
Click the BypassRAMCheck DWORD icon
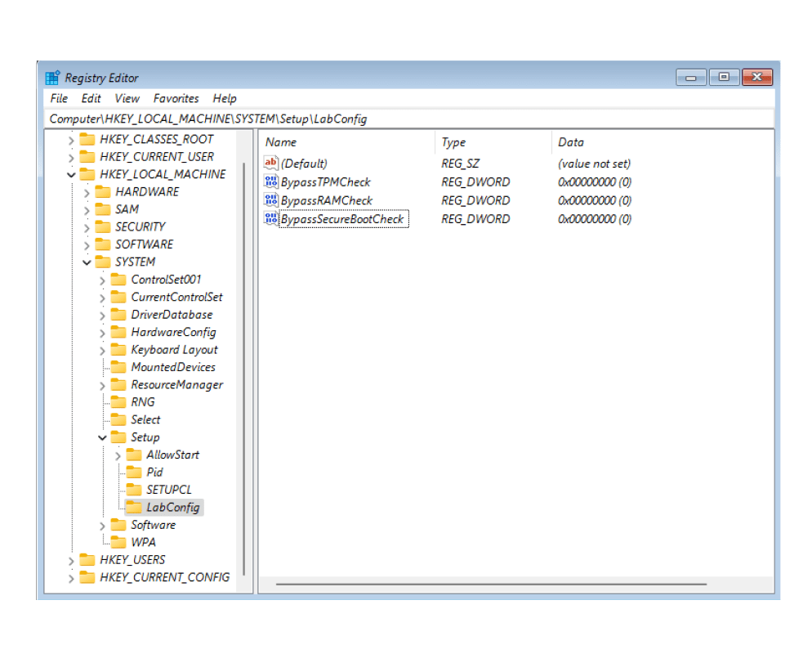(x=271, y=200)
